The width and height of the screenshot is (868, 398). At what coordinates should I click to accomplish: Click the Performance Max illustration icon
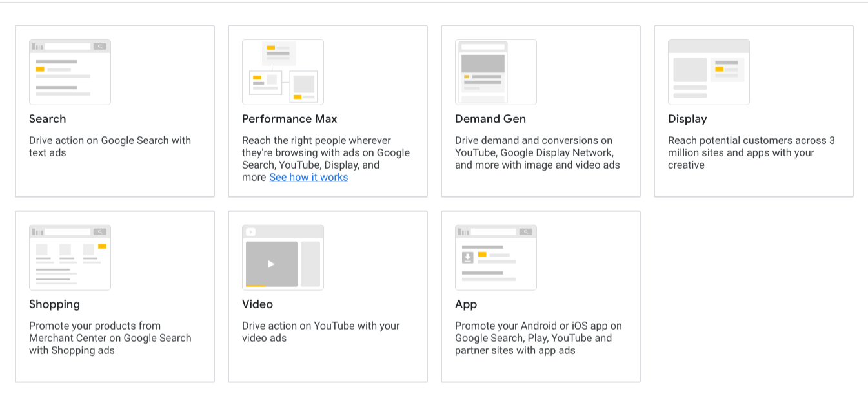(283, 72)
